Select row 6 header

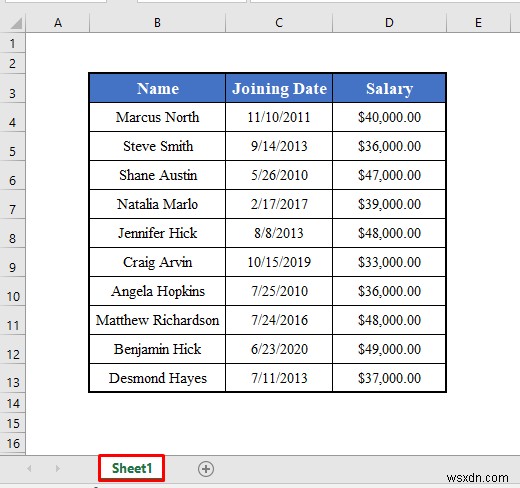click(13, 176)
